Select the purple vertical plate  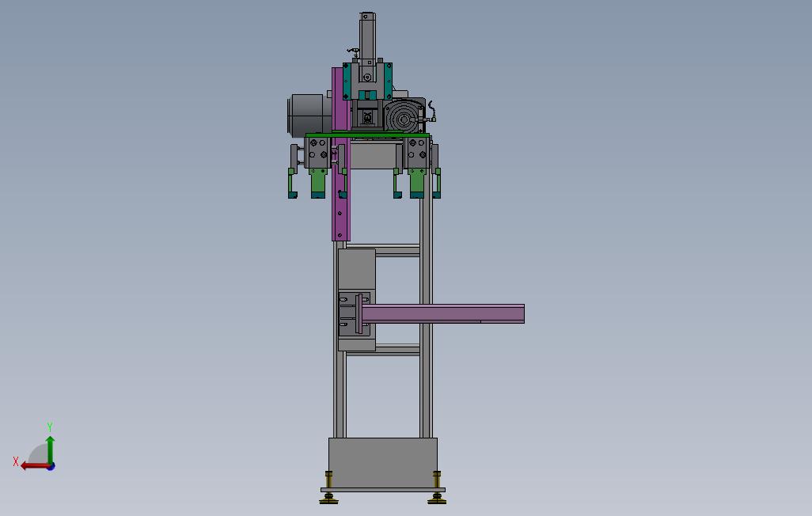[340, 154]
